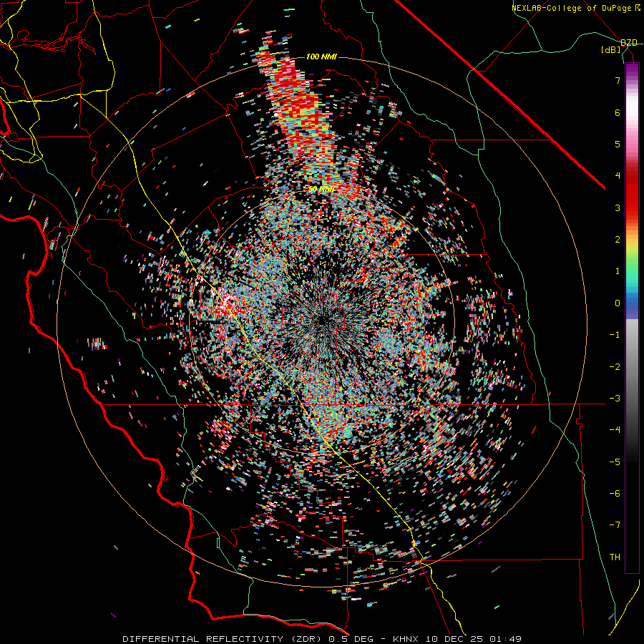The width and height of the screenshot is (644, 644).
Task: Click the '[dB]' units label
Action: [x=611, y=50]
